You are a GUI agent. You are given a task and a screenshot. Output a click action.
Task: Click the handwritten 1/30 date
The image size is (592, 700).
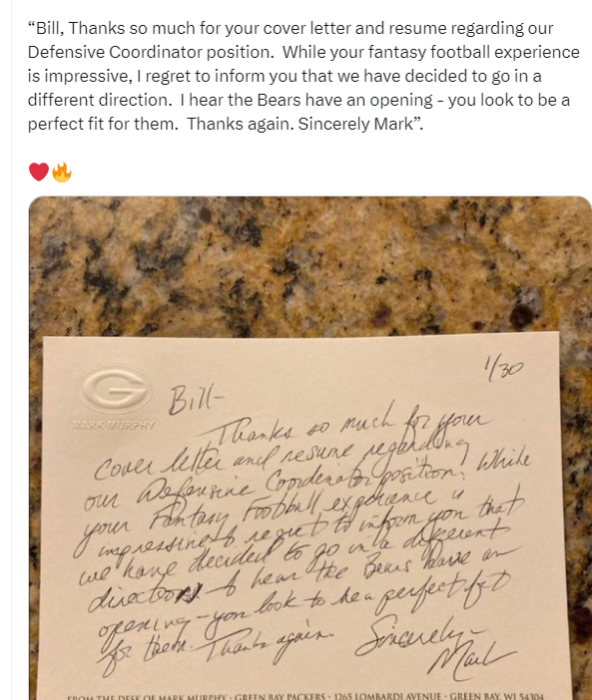502,370
